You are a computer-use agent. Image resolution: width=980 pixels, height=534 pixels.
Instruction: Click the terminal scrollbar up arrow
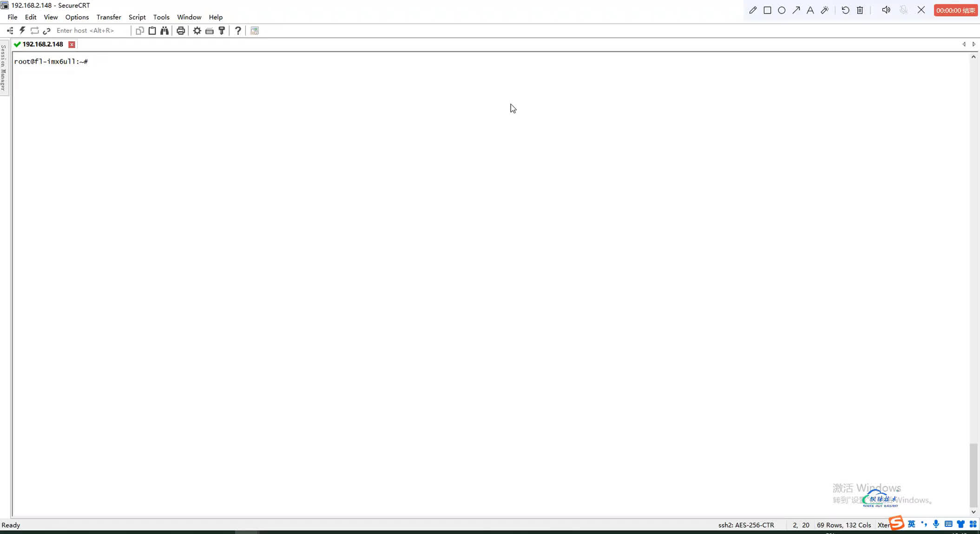point(973,57)
